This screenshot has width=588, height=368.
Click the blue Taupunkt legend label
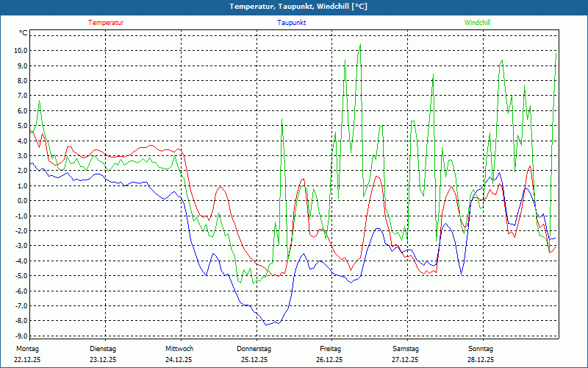tap(292, 23)
